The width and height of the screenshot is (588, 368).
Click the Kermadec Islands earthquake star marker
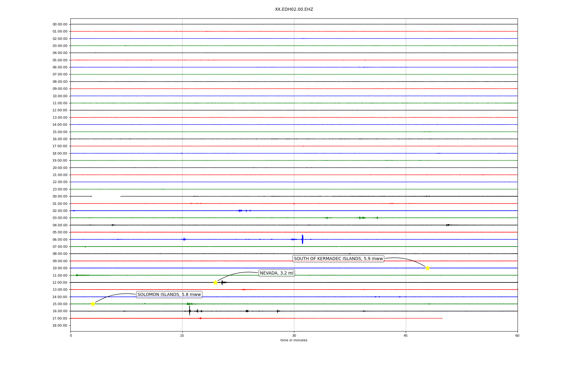[428, 268]
